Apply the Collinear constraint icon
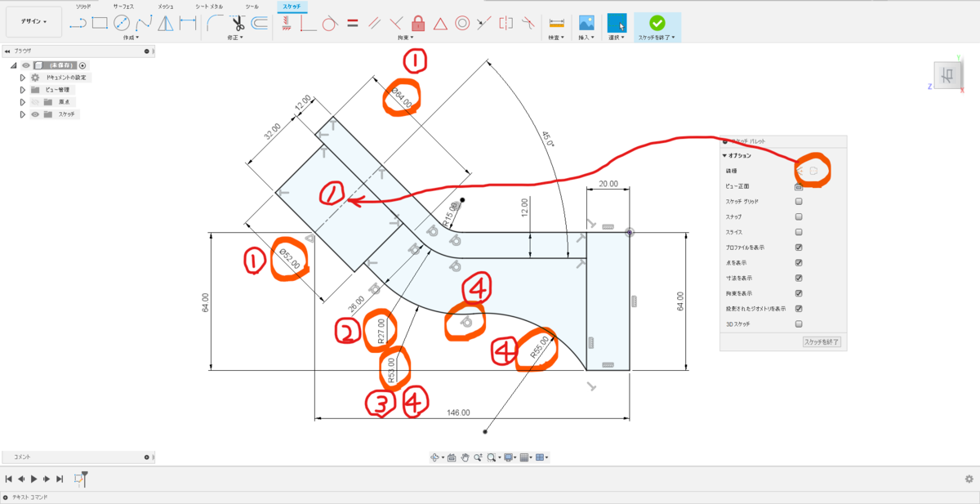The width and height of the screenshot is (980, 504). 484,23
